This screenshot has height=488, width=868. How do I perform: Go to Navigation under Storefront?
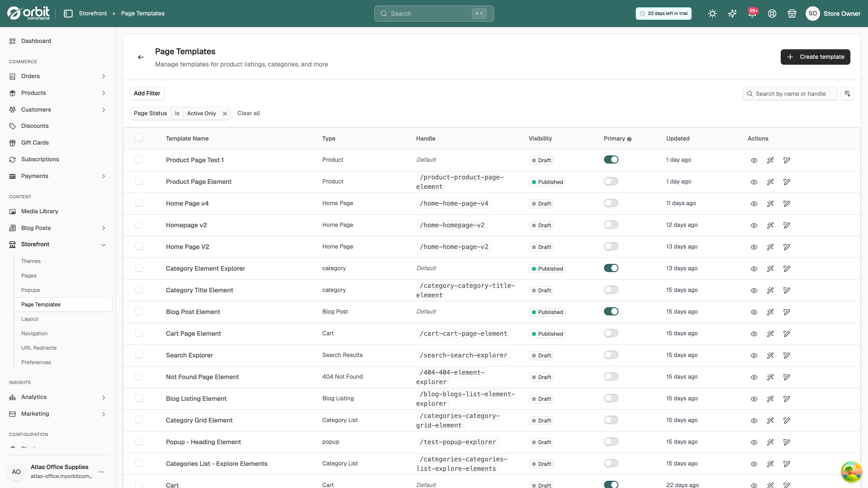(34, 333)
